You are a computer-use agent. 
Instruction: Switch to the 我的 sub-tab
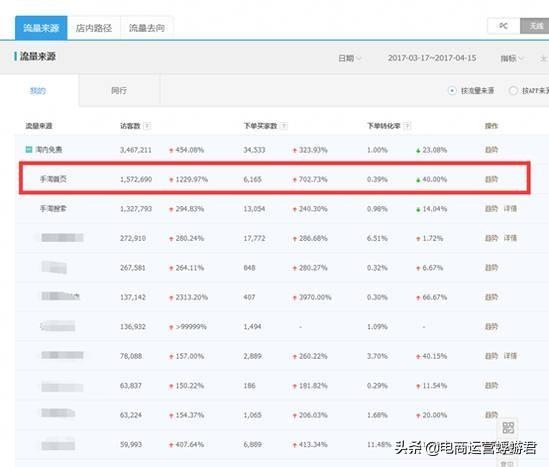coord(38,91)
